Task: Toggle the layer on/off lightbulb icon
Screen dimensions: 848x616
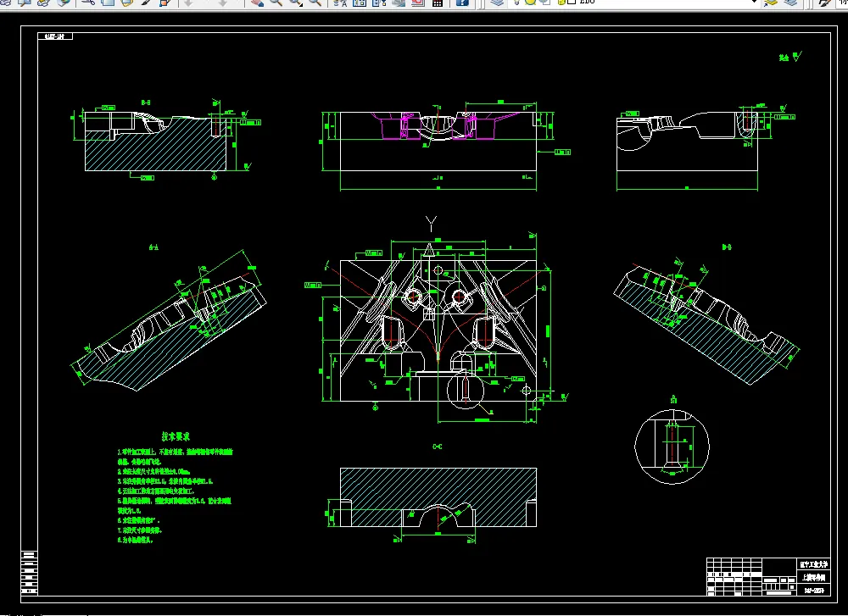Action: 516,3
